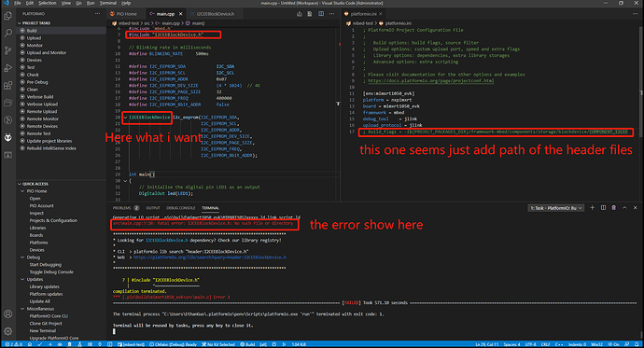Open the Explorer view in activity bar
644x348 pixels.
(x=7, y=16)
